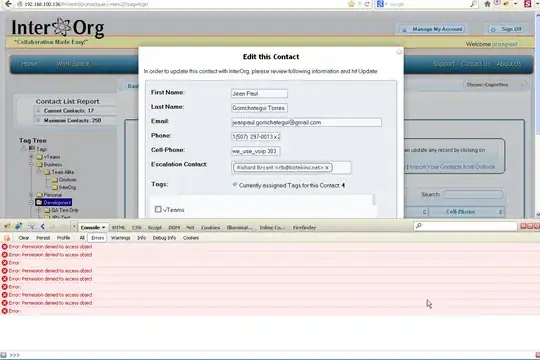Switch to the CSS Firebug tab

coord(136,227)
